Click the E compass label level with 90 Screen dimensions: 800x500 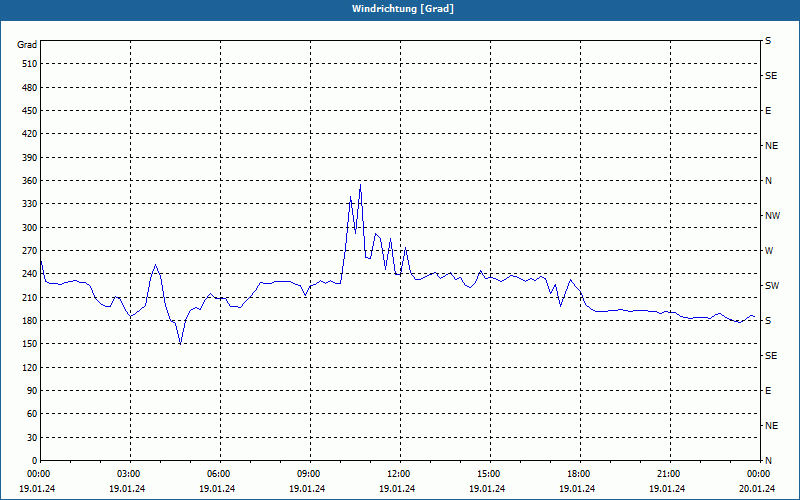pos(768,390)
